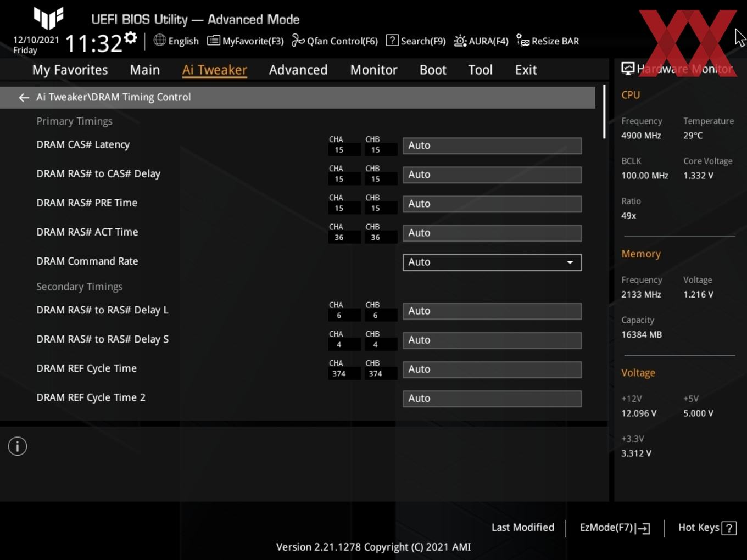This screenshot has width=747, height=560.
Task: Click the Hardware Monitor display icon
Action: [x=628, y=69]
